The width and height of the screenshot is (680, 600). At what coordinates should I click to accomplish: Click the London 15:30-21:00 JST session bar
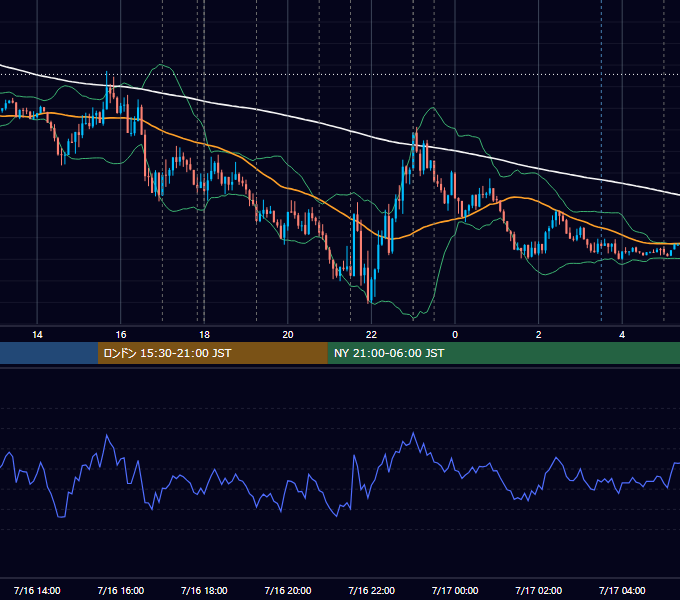212,353
